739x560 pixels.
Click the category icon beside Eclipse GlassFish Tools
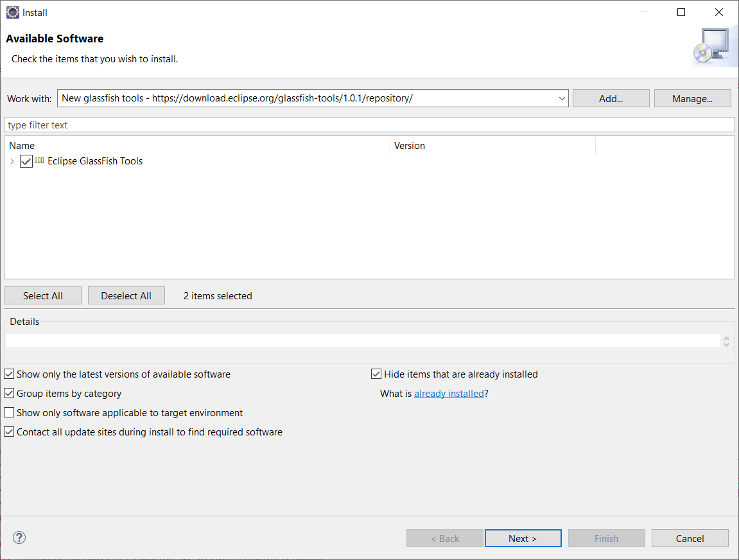tap(39, 161)
